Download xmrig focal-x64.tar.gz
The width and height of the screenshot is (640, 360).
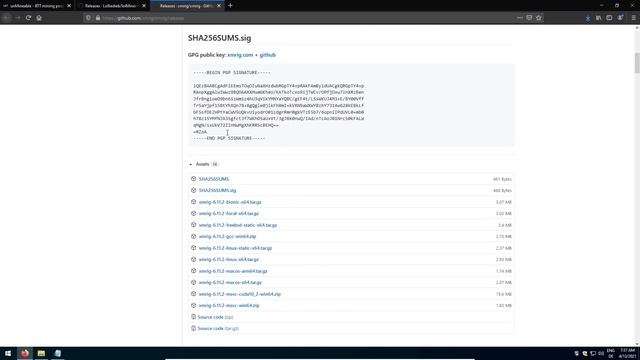click(229, 213)
